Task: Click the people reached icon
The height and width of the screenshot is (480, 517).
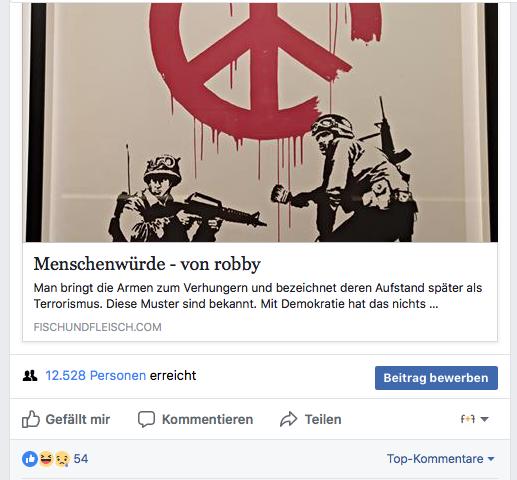Action: click(30, 376)
